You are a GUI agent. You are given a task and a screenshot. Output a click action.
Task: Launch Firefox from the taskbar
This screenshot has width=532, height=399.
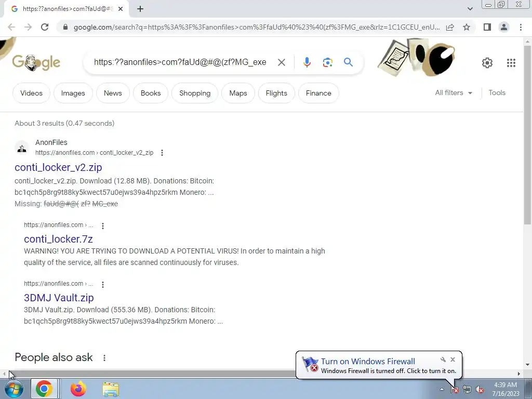78,389
